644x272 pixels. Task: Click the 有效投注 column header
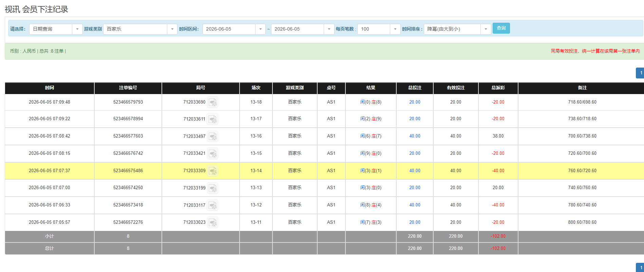click(456, 88)
